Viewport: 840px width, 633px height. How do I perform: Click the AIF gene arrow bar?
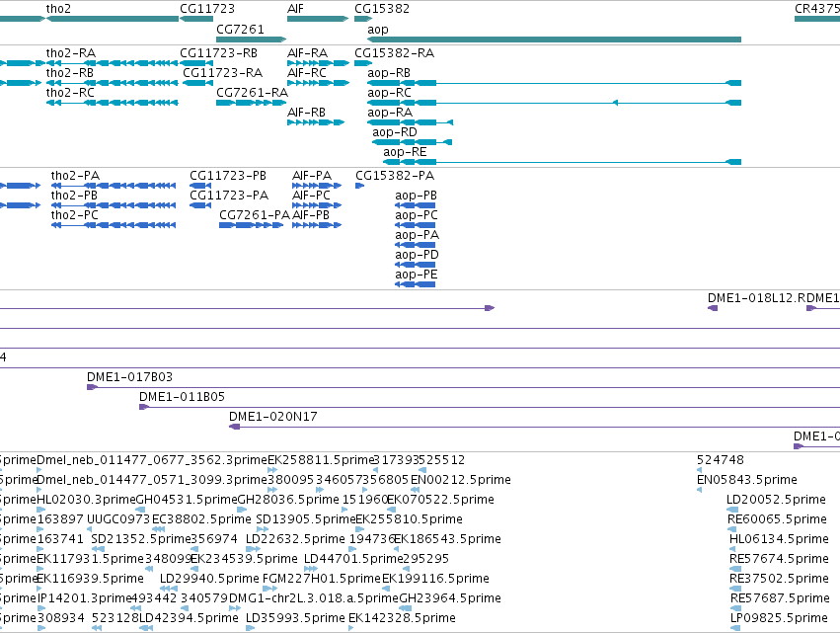318,19
